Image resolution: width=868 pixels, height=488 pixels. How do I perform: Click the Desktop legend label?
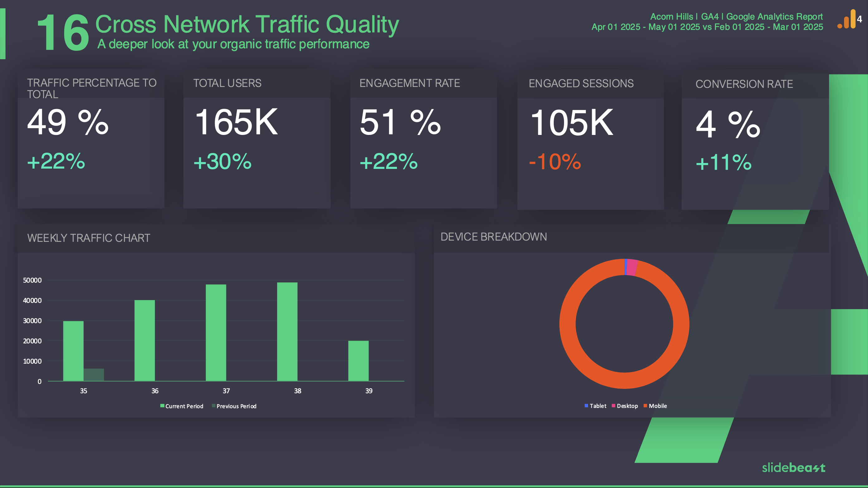pyautogui.click(x=627, y=406)
